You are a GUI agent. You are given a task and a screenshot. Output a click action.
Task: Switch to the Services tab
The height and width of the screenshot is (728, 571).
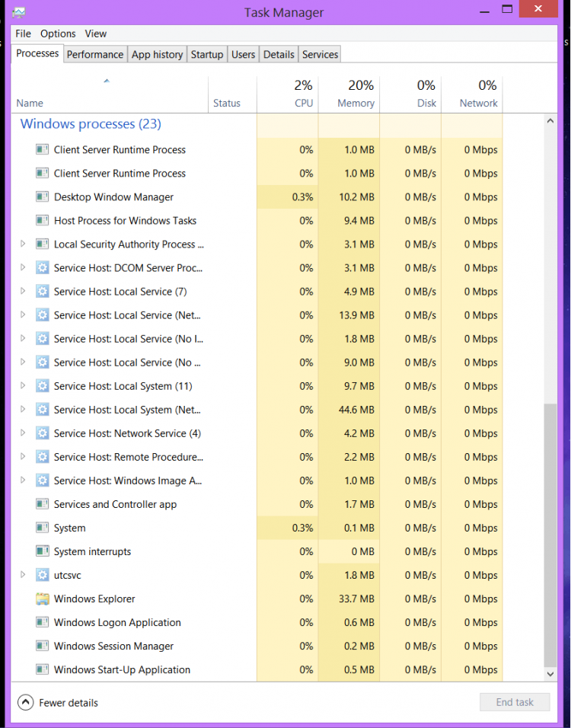[320, 54]
